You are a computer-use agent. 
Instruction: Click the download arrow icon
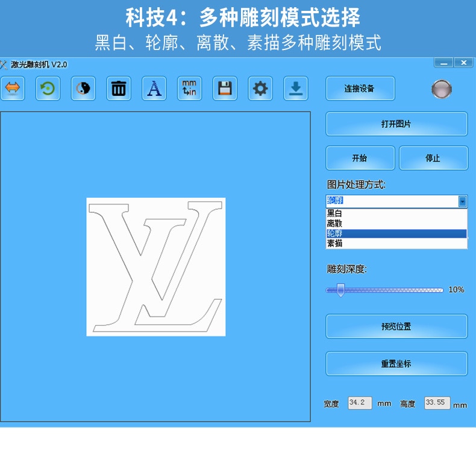point(296,89)
